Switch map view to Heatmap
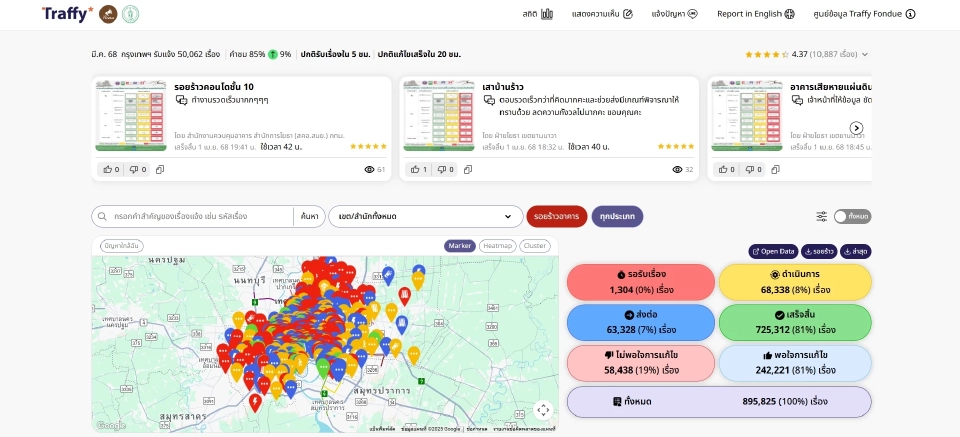960x437 pixels. tap(497, 245)
